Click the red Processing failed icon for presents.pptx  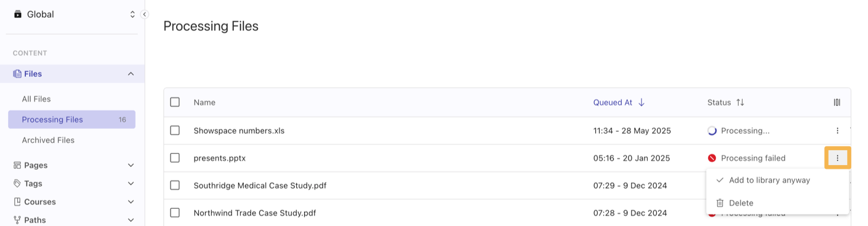click(712, 158)
